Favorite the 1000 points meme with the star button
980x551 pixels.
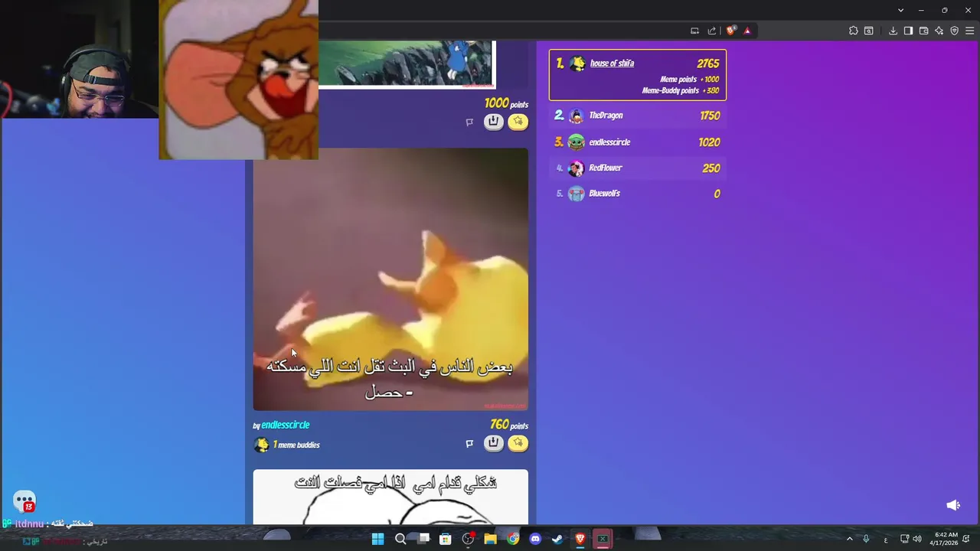pyautogui.click(x=518, y=122)
